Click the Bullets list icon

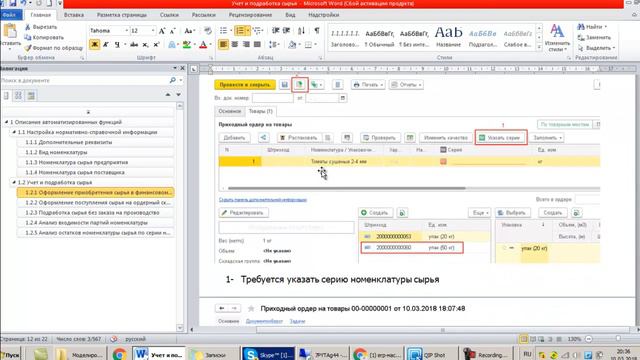coord(224,31)
